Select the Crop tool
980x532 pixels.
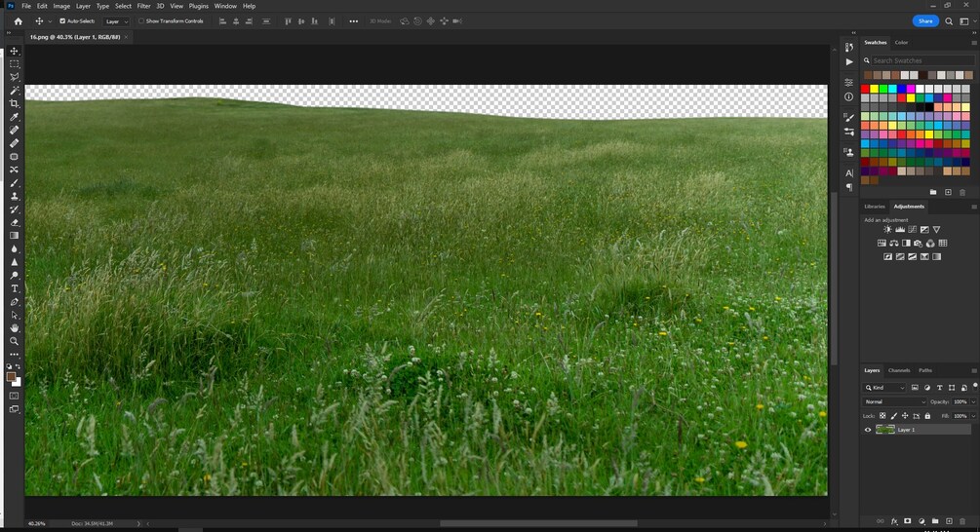(15, 103)
